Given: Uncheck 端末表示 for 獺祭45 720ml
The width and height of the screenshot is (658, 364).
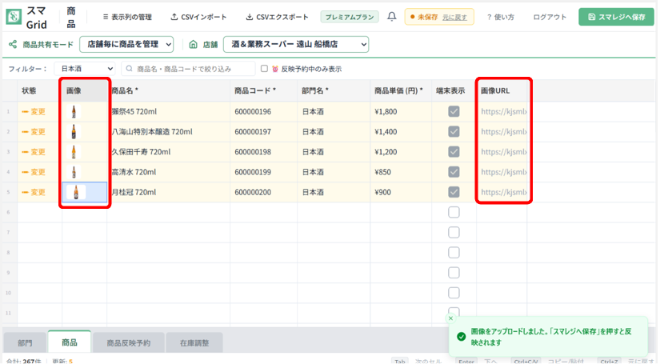Looking at the screenshot, I should 454,111.
